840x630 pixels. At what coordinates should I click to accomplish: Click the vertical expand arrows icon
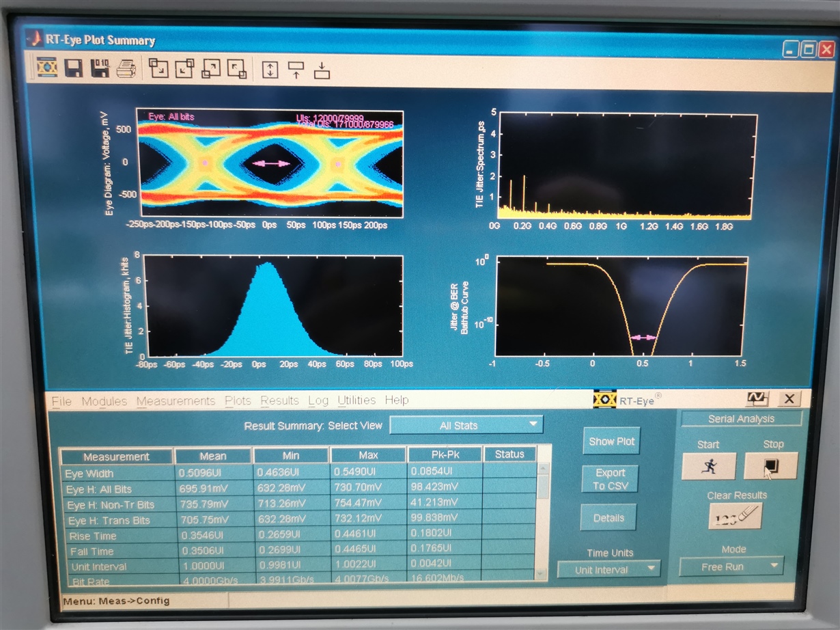point(270,69)
